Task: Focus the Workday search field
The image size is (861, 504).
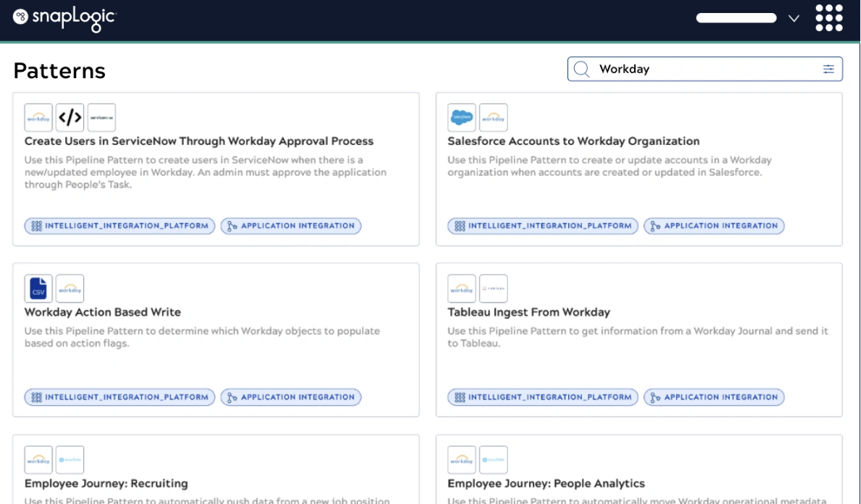Action: point(704,69)
